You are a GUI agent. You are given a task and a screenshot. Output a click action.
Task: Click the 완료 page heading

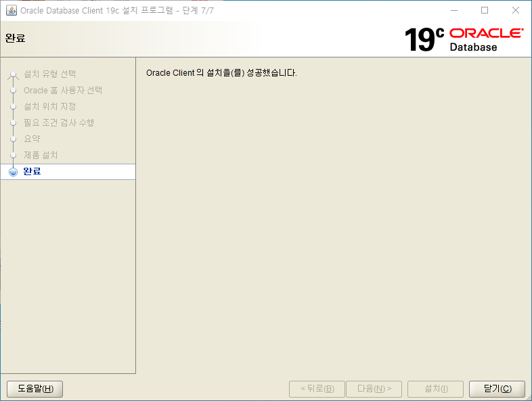(x=16, y=38)
